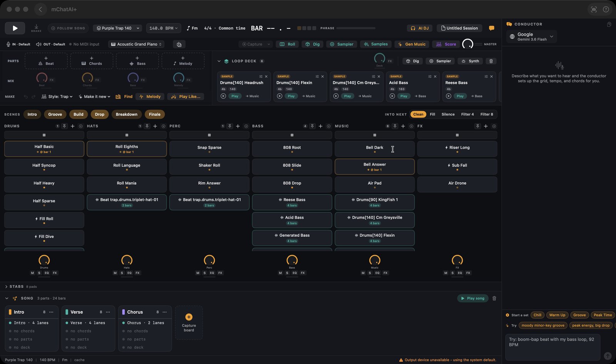Play the Drums[140] Flexin sample
Viewport: 616px width, 364px height.
[291, 96]
